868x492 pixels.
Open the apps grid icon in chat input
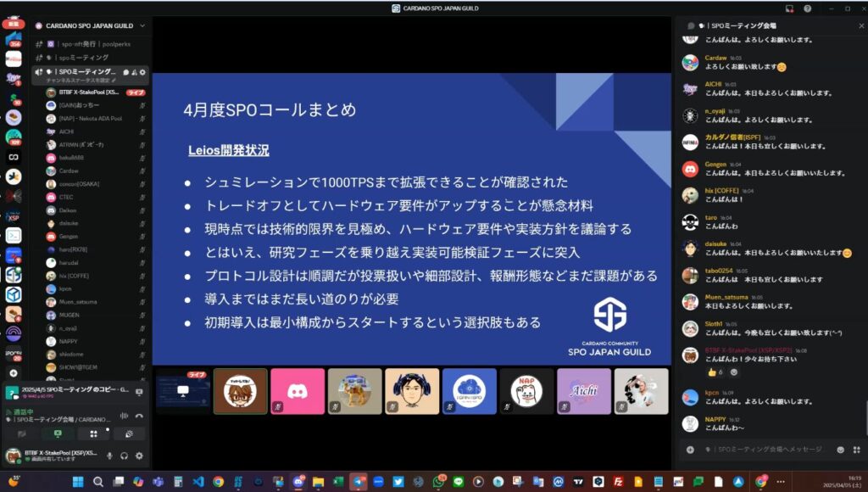[x=857, y=450]
